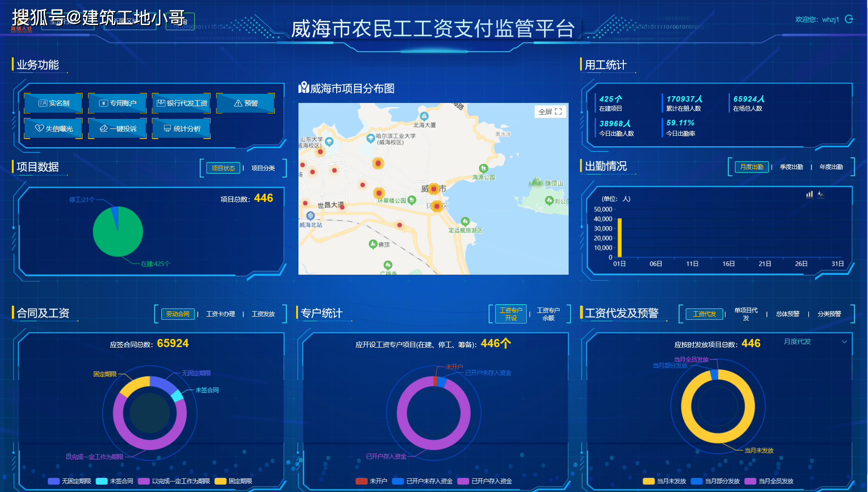Click the blue 当月部分发放 legend swatch
868x492 pixels.
click(697, 481)
